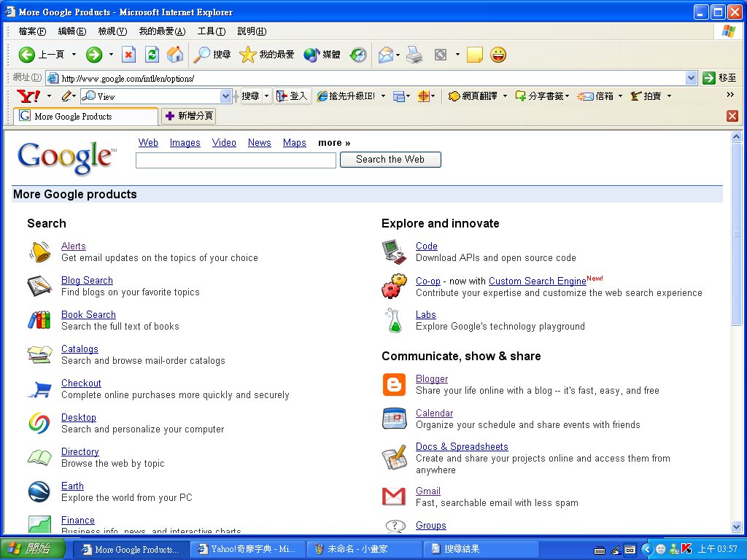Expand the address bar dropdown arrow
Screen dimensions: 747x560
(692, 78)
